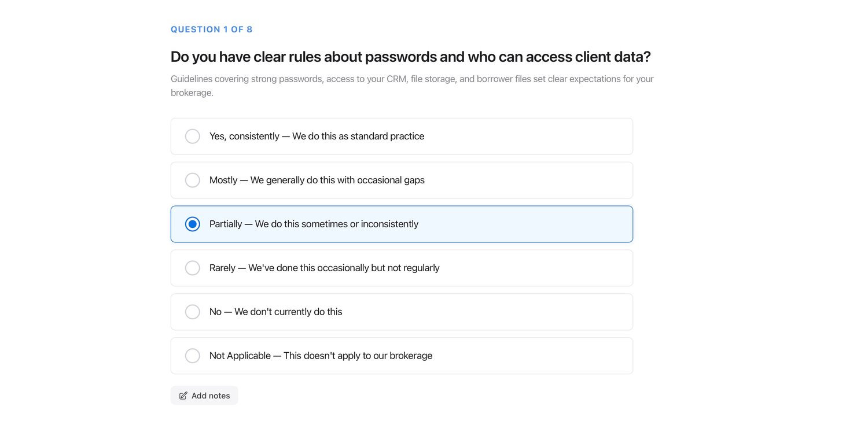Click the pencil icon beside Add notes
This screenshot has width=868, height=432.
click(x=183, y=396)
